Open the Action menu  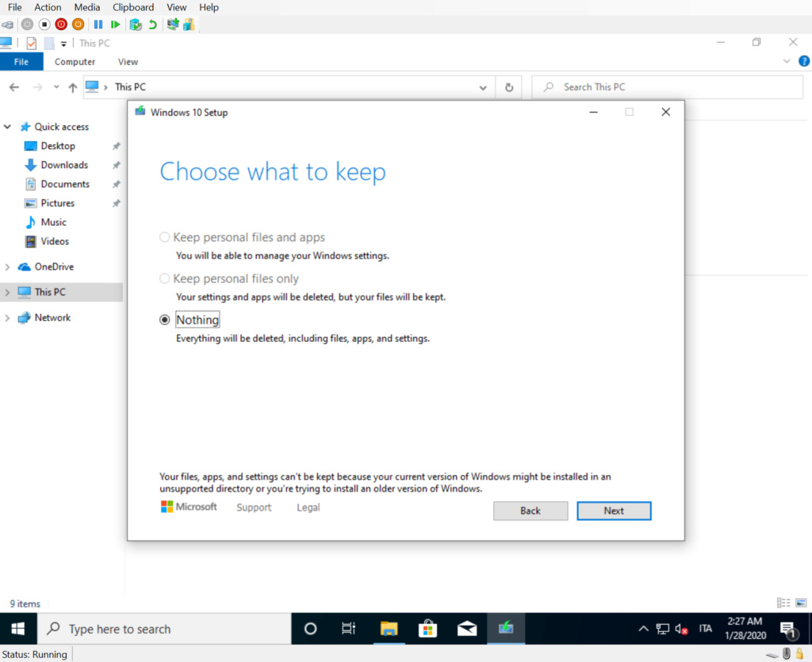tap(48, 7)
